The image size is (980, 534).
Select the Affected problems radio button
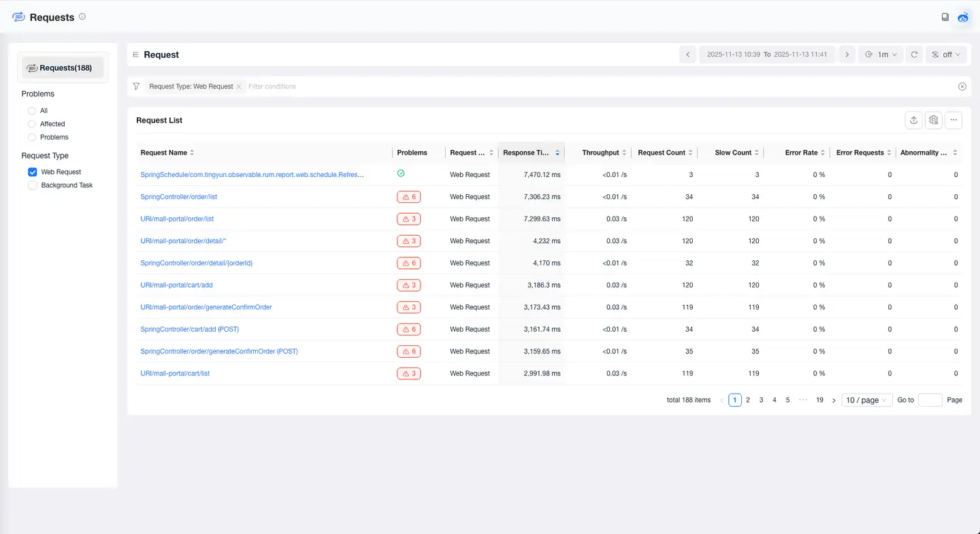click(32, 124)
